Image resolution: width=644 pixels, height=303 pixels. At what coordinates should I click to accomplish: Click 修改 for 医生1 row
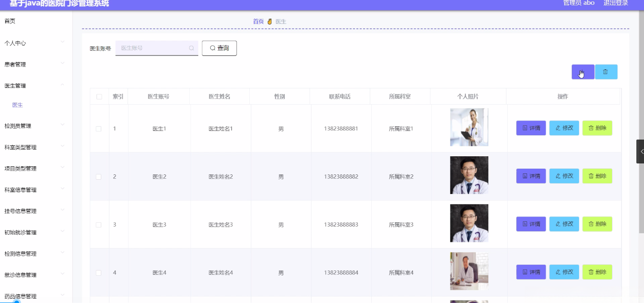coord(564,128)
